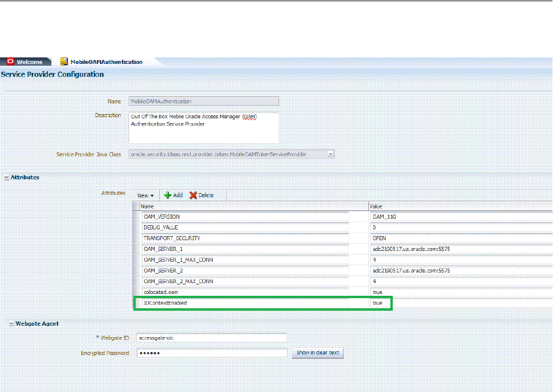
Task: Click the DEBUG_VALUE value cell 0
Action: 462,228
